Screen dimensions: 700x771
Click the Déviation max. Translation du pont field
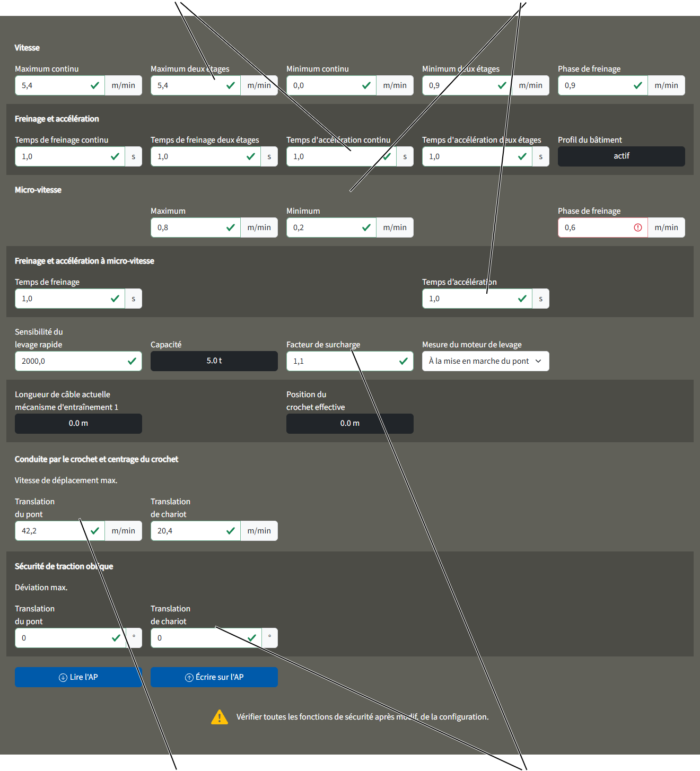pos(70,638)
